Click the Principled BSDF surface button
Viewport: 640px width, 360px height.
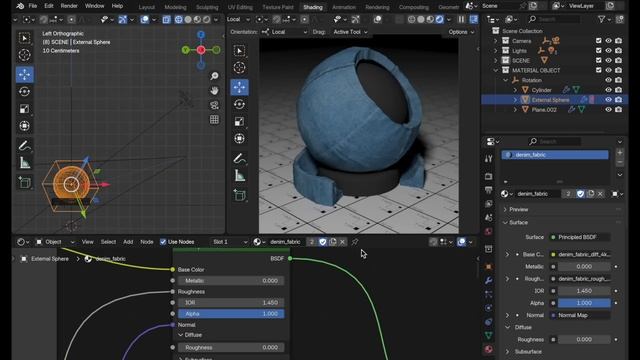point(580,237)
